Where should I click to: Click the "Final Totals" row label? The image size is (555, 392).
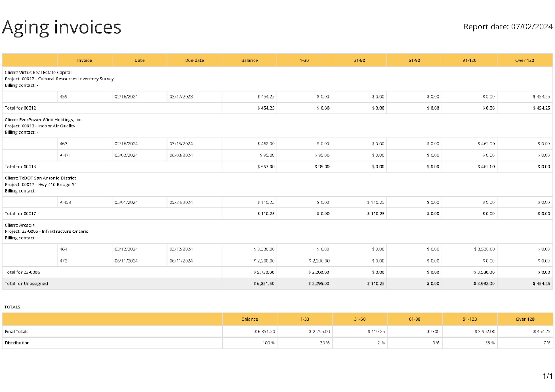pos(17,332)
